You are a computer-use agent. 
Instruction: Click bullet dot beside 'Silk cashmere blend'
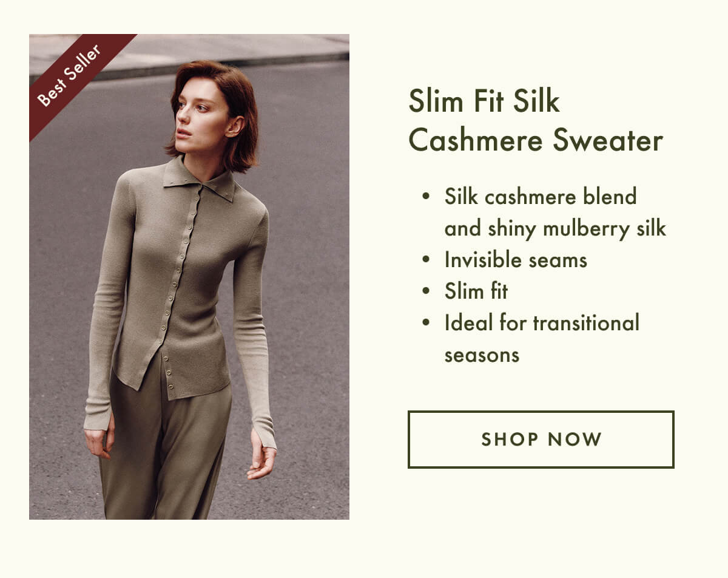point(426,197)
